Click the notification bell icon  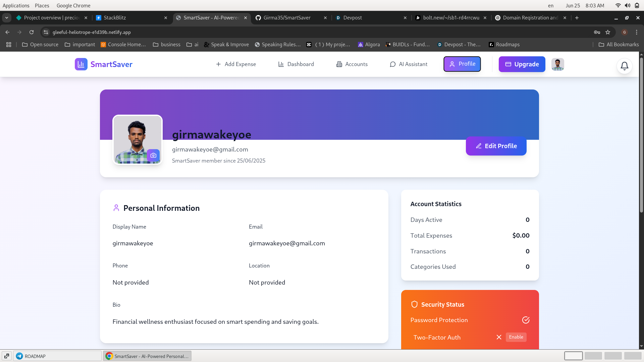pyautogui.click(x=624, y=66)
